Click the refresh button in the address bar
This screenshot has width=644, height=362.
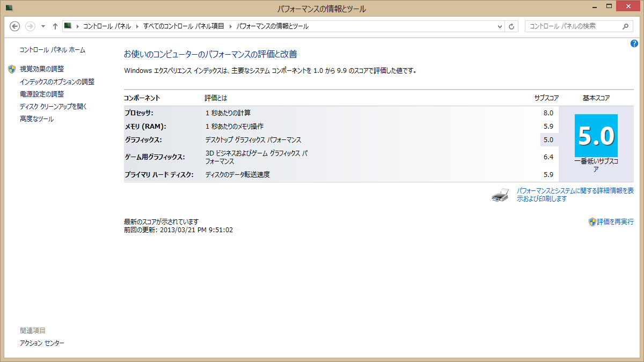tap(511, 26)
